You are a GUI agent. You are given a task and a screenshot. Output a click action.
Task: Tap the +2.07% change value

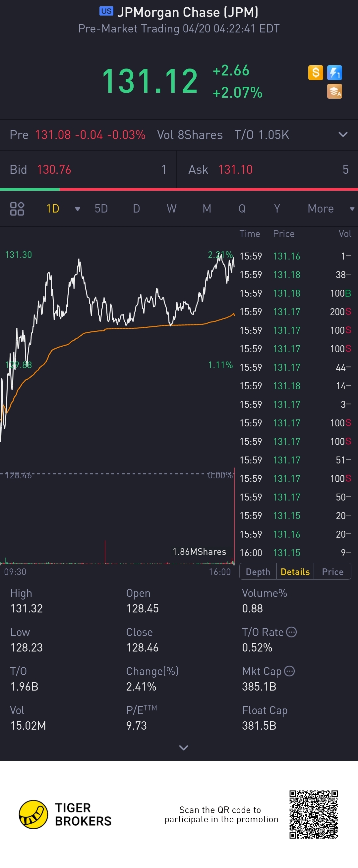point(238,92)
